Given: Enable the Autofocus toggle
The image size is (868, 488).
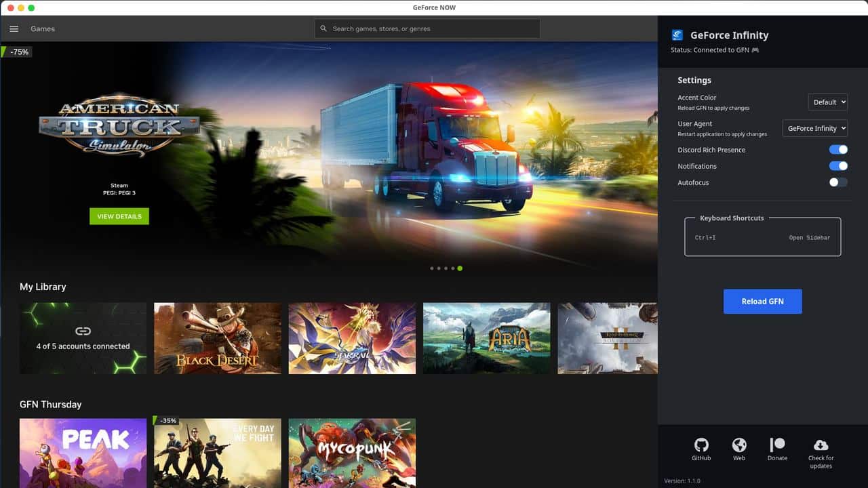Looking at the screenshot, I should coord(837,182).
